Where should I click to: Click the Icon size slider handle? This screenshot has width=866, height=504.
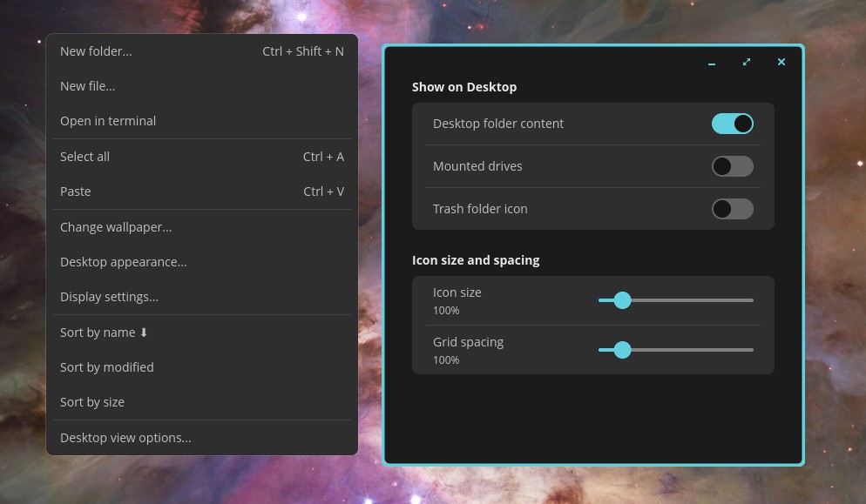[622, 300]
